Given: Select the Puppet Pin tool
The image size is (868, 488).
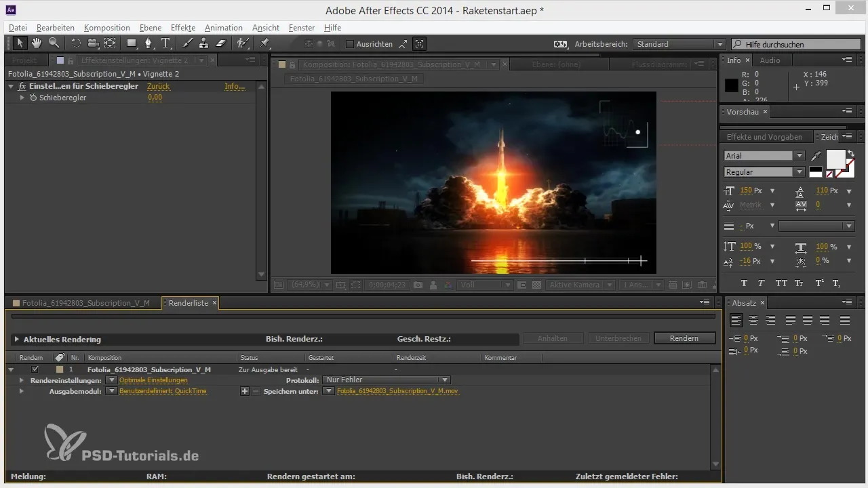Looking at the screenshot, I should 264,43.
